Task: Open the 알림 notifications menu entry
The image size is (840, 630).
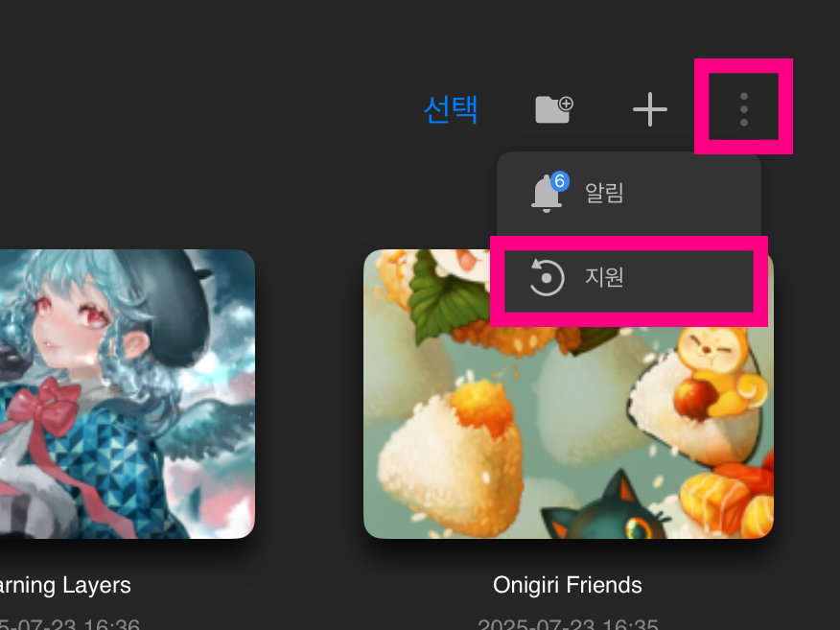Action: [x=629, y=193]
